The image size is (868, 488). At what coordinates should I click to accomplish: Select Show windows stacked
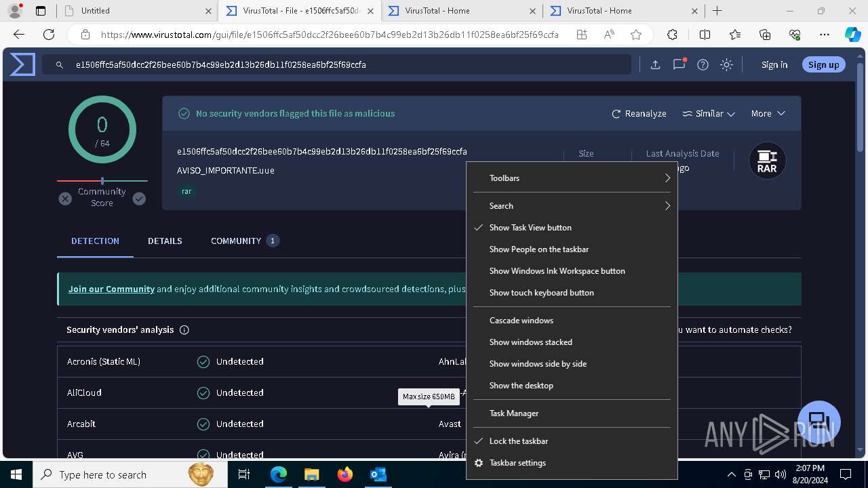coord(572,342)
